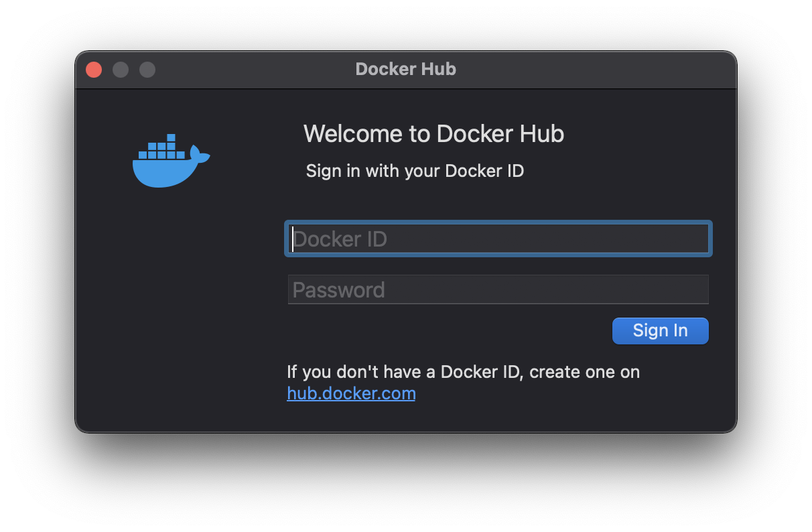
Task: Click the Docker Hub window title
Action: [x=406, y=69]
